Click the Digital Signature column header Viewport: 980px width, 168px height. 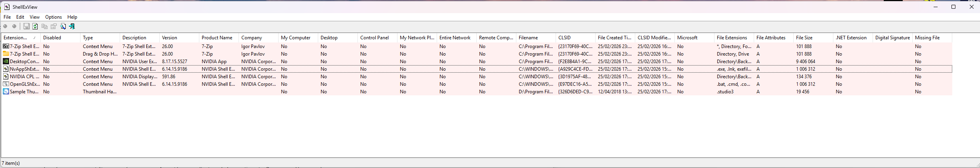(x=893, y=38)
